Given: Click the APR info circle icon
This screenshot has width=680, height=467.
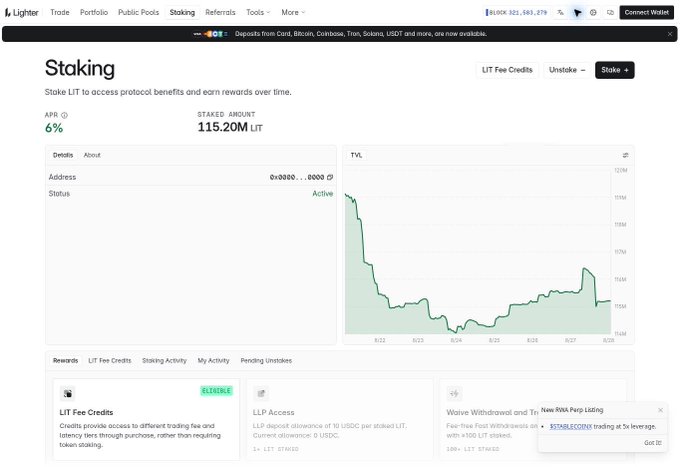Looking at the screenshot, I should point(64,115).
